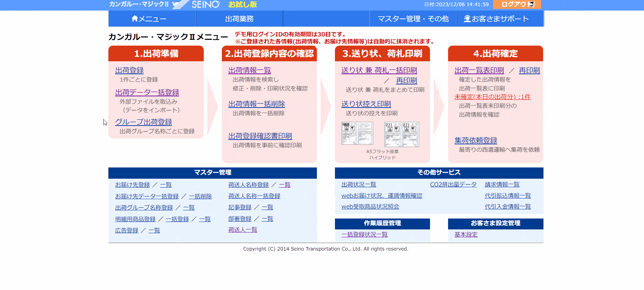Open 代引振込情報一覧 link
The height and width of the screenshot is (290, 644).
508,195
